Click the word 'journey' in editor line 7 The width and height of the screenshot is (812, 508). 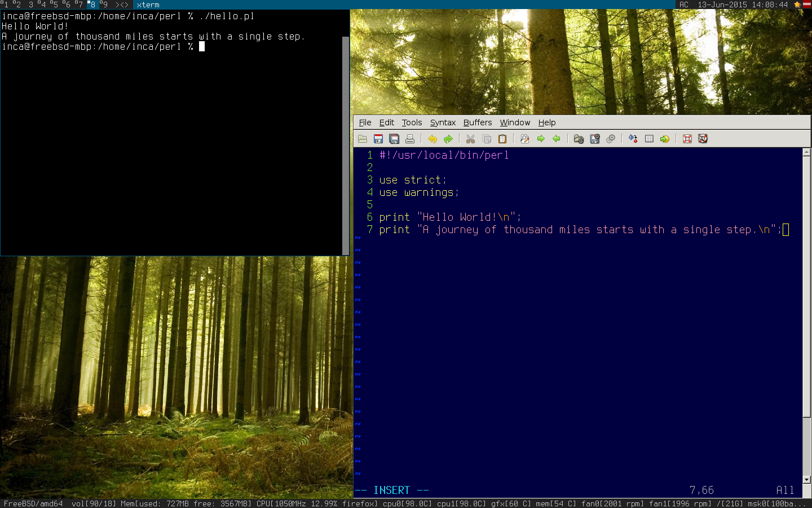(x=457, y=230)
